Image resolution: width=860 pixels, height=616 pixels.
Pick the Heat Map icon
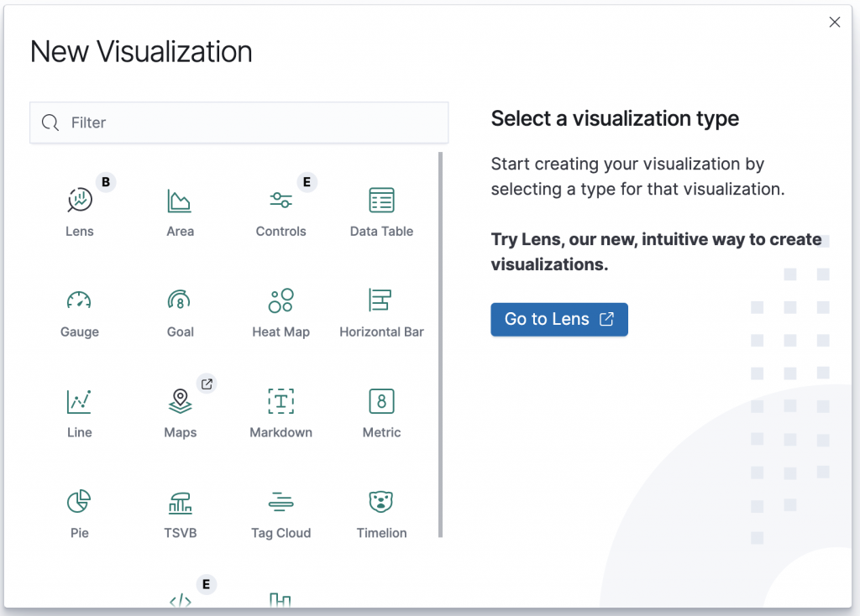pos(281,301)
